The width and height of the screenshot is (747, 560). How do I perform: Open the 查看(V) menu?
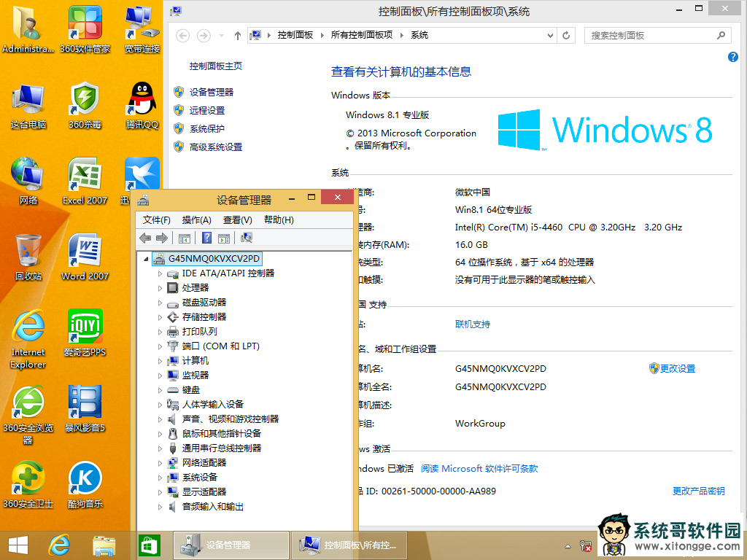(237, 220)
